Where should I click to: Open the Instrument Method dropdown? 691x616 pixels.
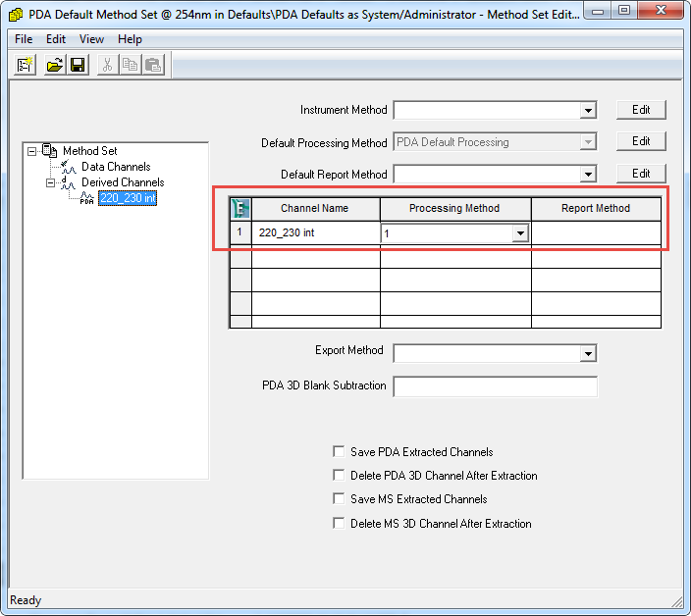(x=587, y=111)
